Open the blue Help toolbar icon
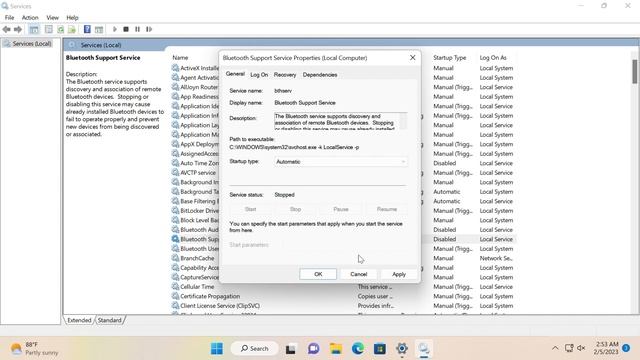This screenshot has height=360, width=640. [87, 29]
